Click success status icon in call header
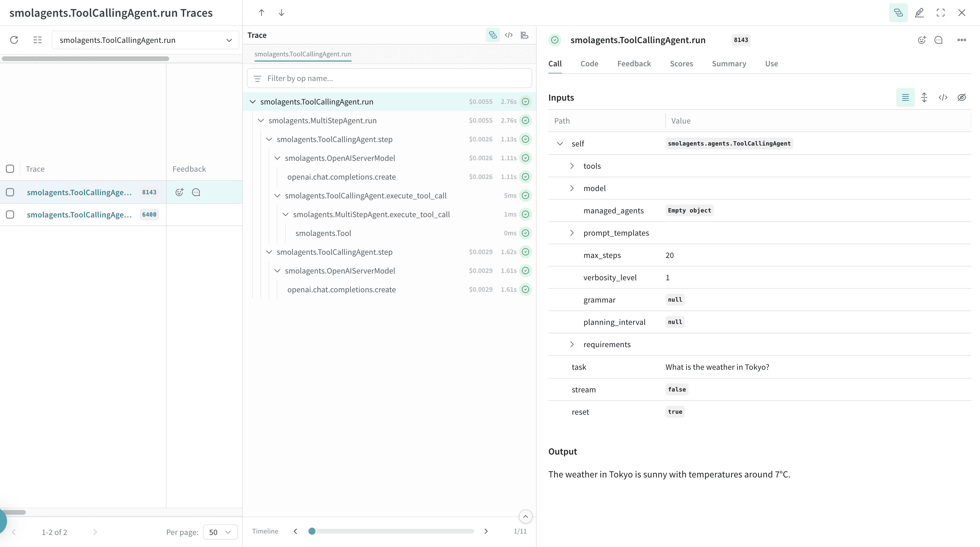Viewport: 980px width, 547px height. (555, 40)
